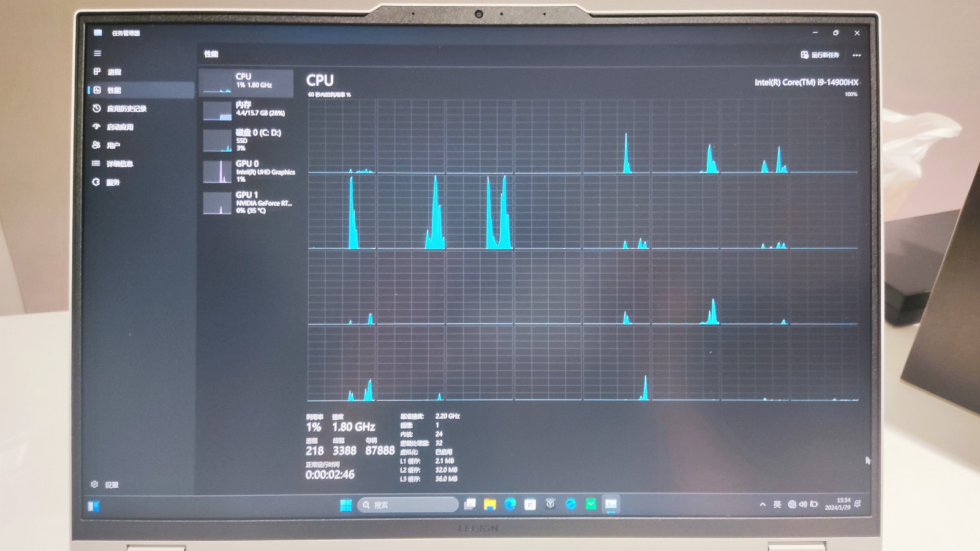Open the volume control in the tray
The image size is (980, 551).
click(x=802, y=504)
